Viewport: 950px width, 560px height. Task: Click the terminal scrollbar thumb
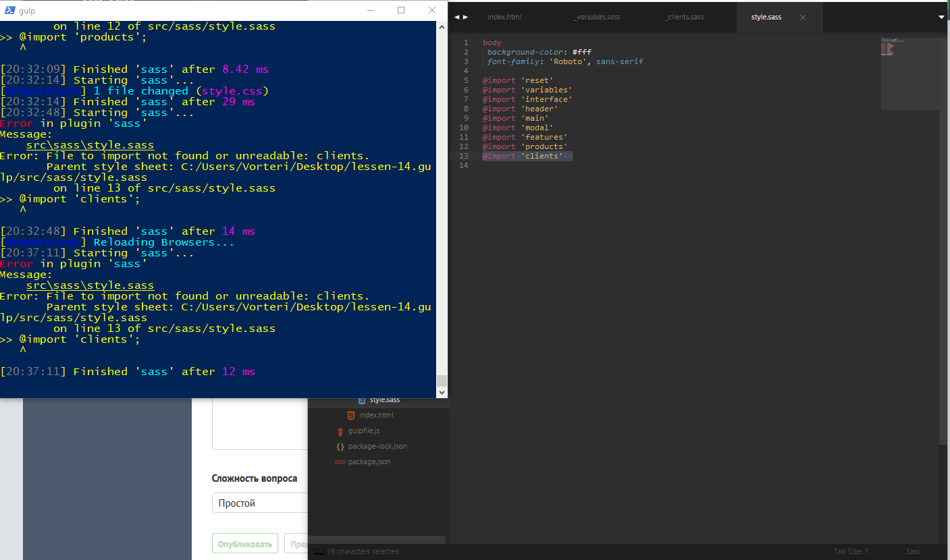(442, 381)
